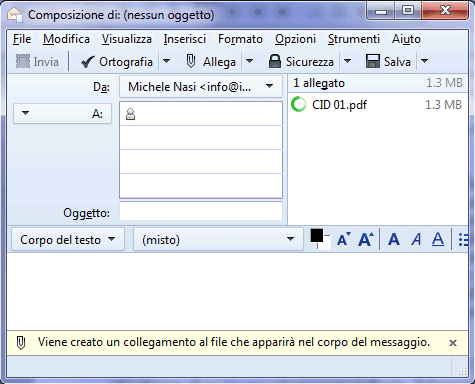Click the bulleted list icon
The height and width of the screenshot is (384, 475).
463,239
